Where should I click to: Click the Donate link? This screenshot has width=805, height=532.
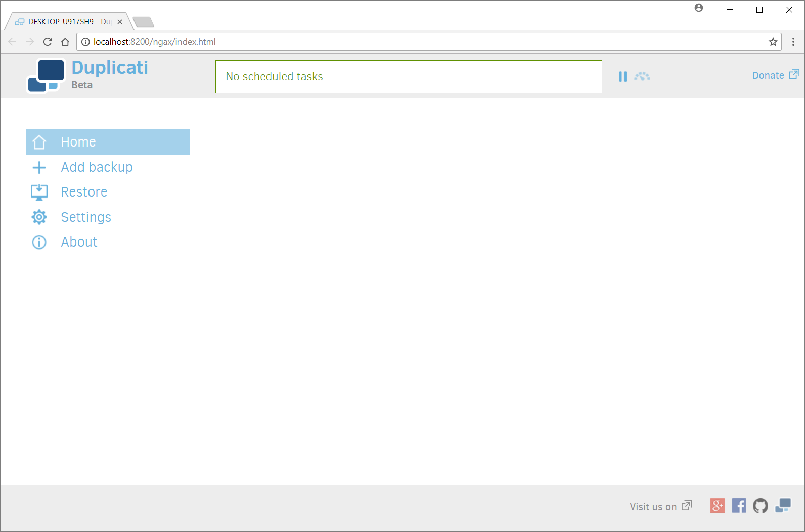click(x=768, y=75)
